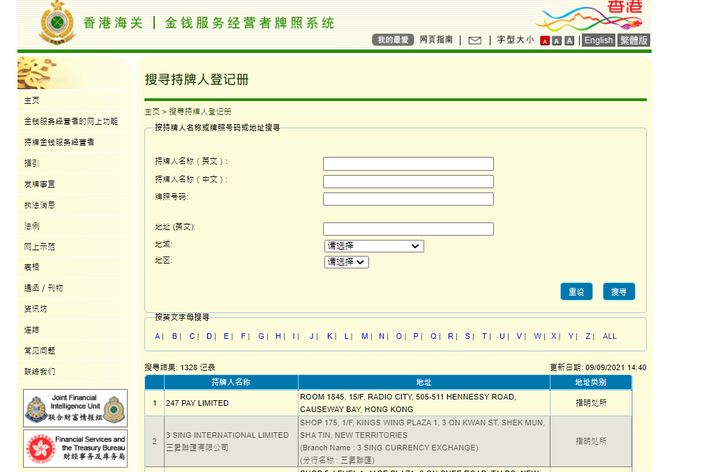Open 执法消息 sidebar item
720x472 pixels.
click(39, 205)
